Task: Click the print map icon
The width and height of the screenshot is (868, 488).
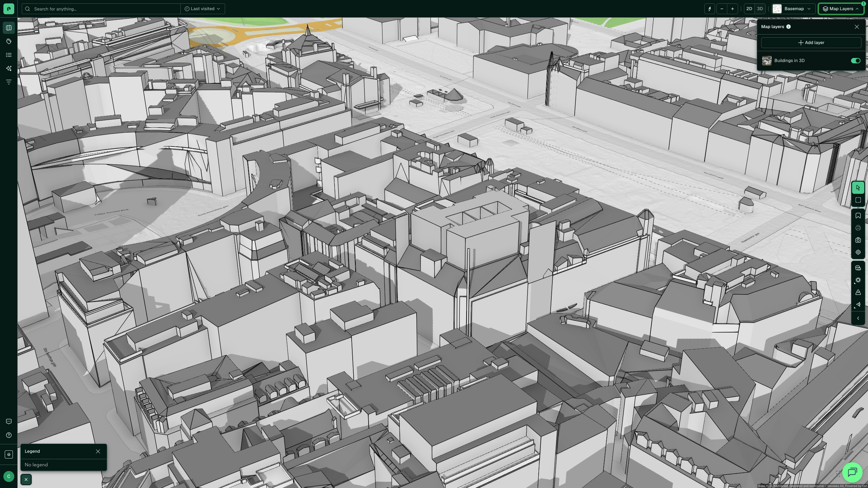Action: pyautogui.click(x=858, y=228)
